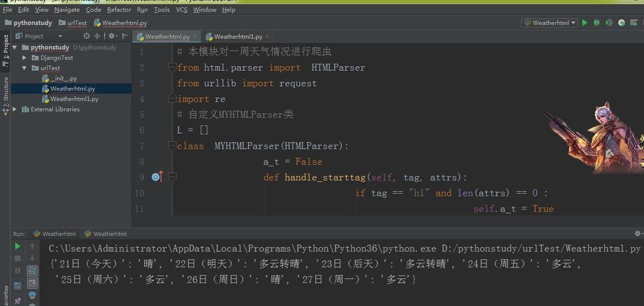Print console output with printer icon
Image resolution: width=644 pixels, height=306 pixels.
[x=32, y=295]
